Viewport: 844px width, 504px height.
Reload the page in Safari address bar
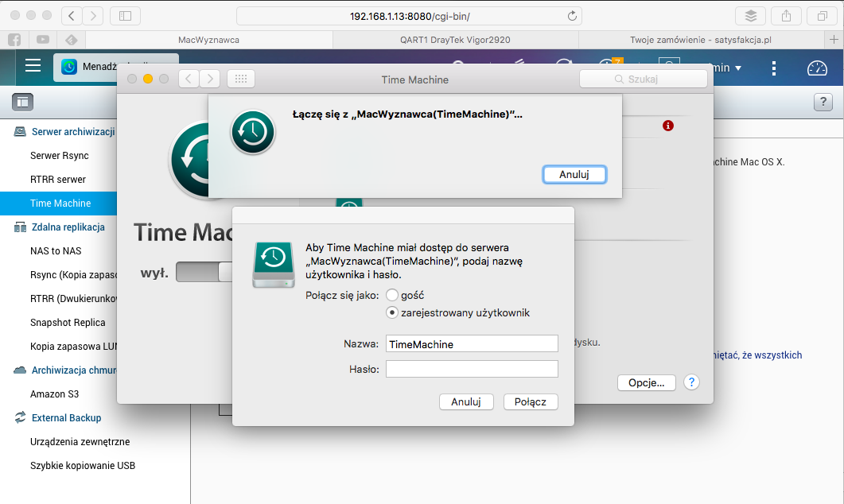pos(572,16)
